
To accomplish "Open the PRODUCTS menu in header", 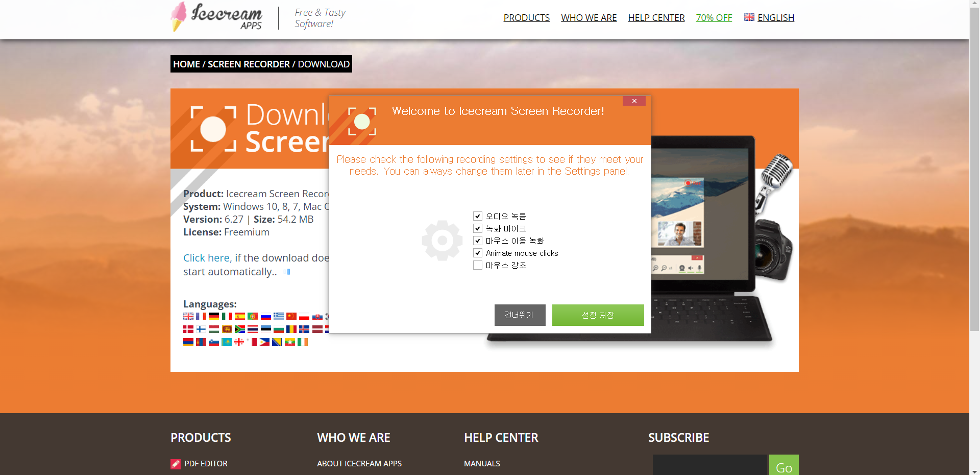I will pos(527,18).
